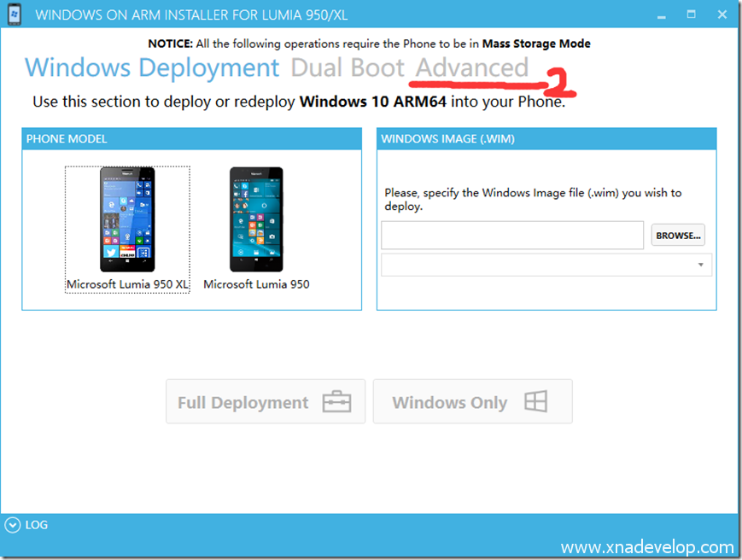Viewport: 742px width, 560px height.
Task: Click the Windows logo icon on Windows Only
Action: pos(535,402)
